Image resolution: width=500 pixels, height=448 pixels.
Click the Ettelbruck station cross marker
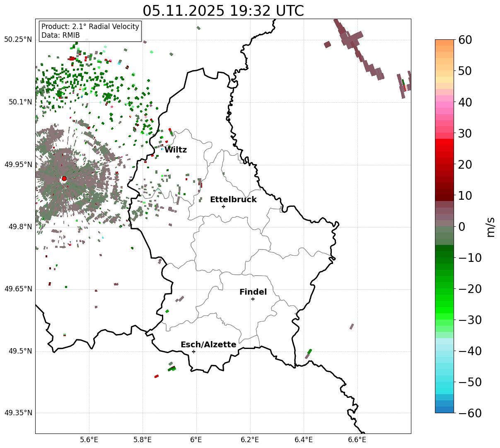pos(224,206)
